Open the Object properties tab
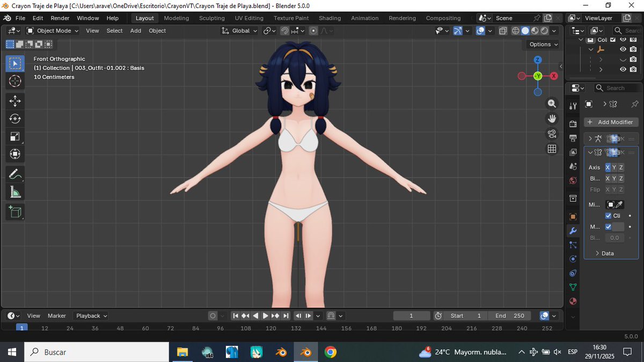The height and width of the screenshot is (362, 644). (573, 217)
